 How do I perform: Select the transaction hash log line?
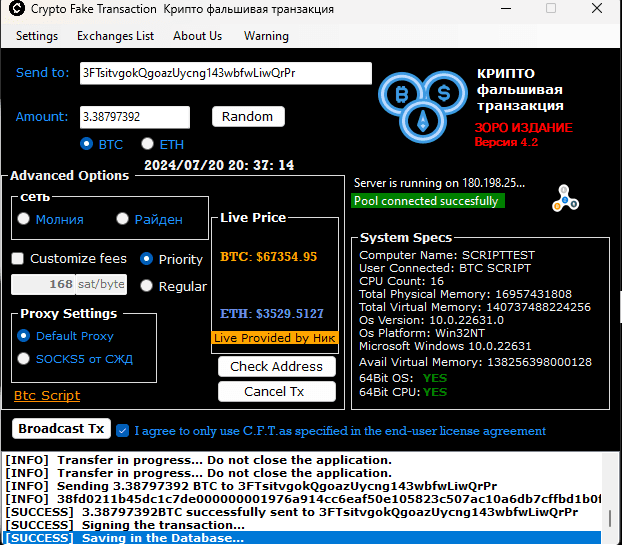pos(301,499)
